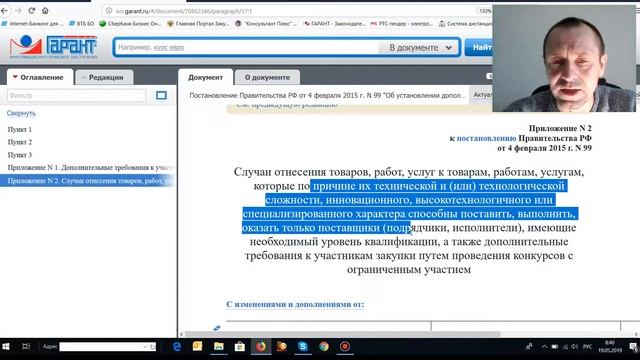Image resolution: width=640 pixels, height=360 pixels.
Task: Click the battery icon in the tray
Action: point(555,347)
